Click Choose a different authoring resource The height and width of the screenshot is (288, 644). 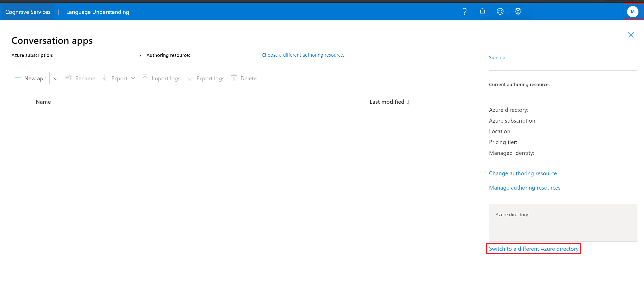tap(303, 55)
